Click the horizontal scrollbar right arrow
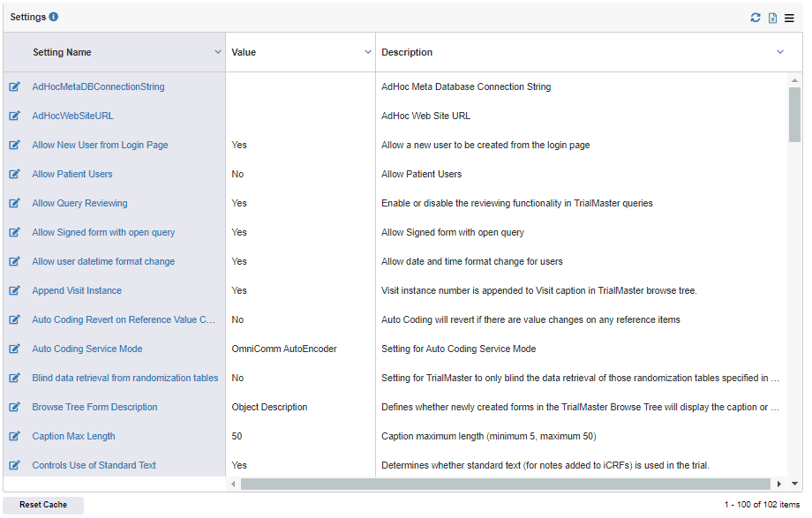This screenshot has height=518, width=812. click(x=778, y=484)
